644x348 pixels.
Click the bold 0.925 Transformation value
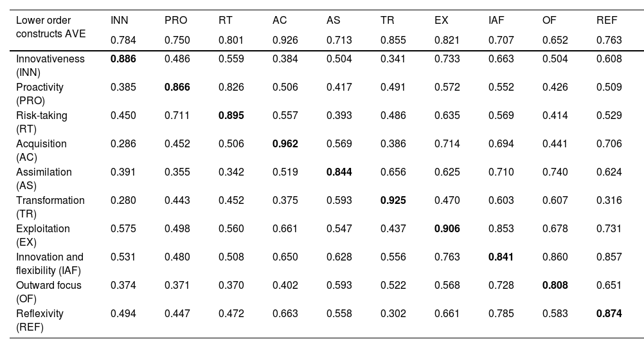(393, 200)
